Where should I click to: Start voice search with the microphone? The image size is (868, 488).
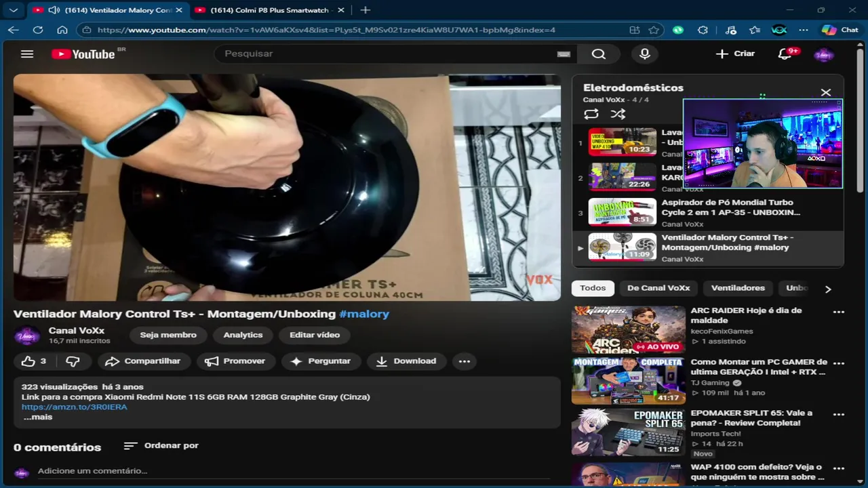coord(645,54)
